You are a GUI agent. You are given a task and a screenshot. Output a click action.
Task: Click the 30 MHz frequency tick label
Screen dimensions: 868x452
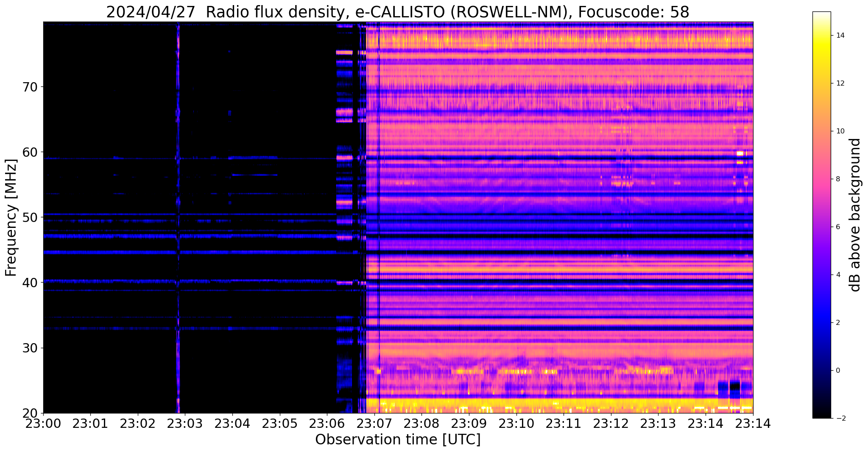30,348
